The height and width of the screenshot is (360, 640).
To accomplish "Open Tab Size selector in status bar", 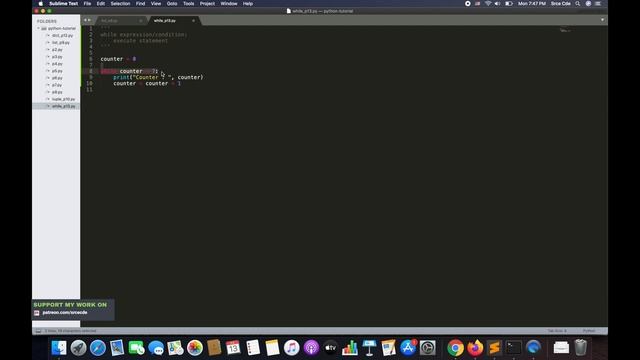I will click(x=557, y=331).
